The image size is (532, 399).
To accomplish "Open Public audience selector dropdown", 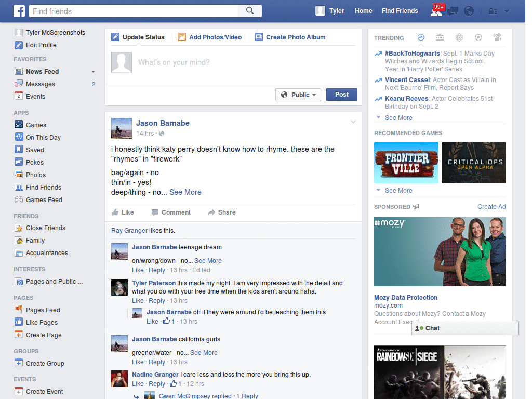I will [298, 95].
